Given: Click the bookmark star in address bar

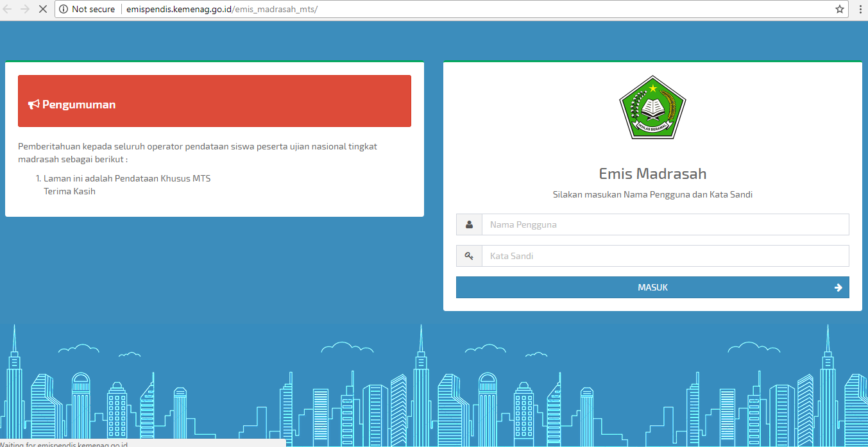Looking at the screenshot, I should [839, 9].
